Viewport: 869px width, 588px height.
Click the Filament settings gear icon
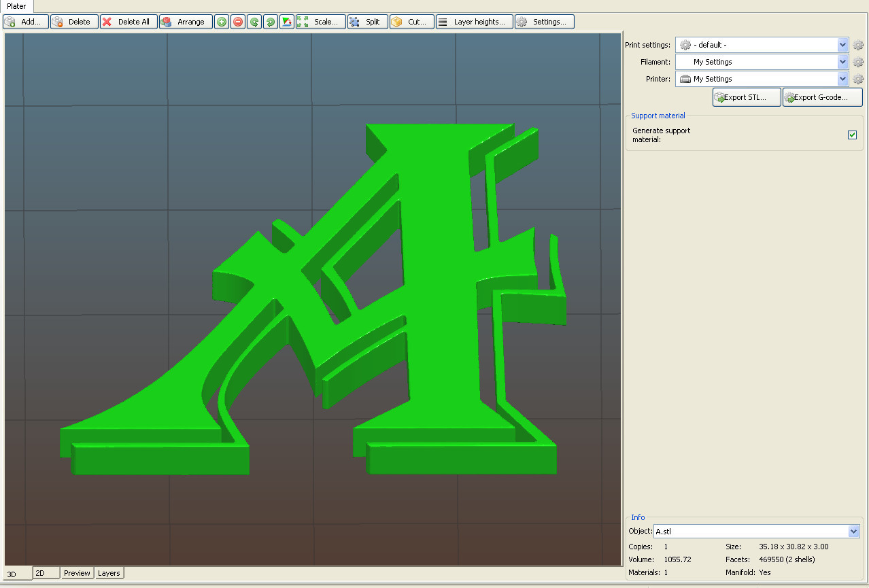pos(857,62)
